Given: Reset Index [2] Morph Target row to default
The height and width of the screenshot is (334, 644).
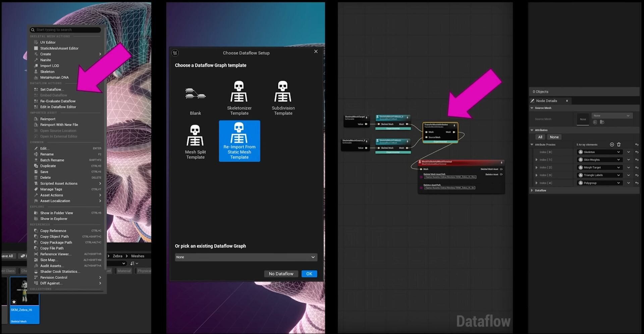Looking at the screenshot, I should pyautogui.click(x=637, y=168).
